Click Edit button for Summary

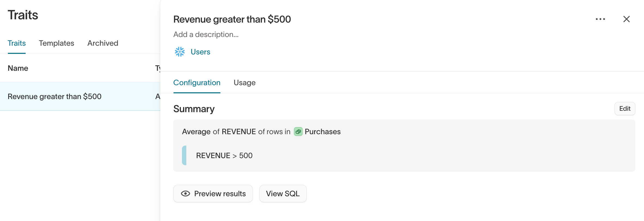(x=625, y=109)
